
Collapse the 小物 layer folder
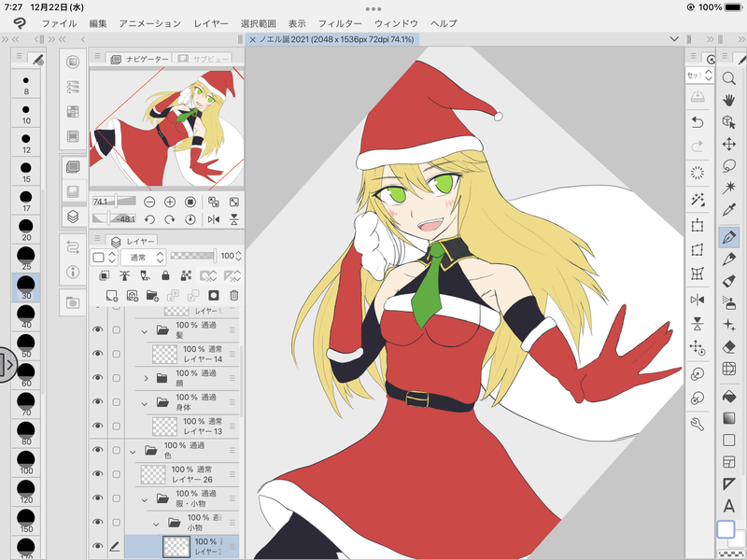tap(156, 524)
